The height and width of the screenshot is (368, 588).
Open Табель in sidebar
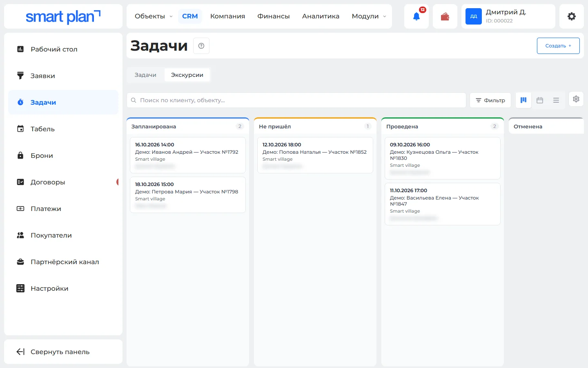coord(63,129)
